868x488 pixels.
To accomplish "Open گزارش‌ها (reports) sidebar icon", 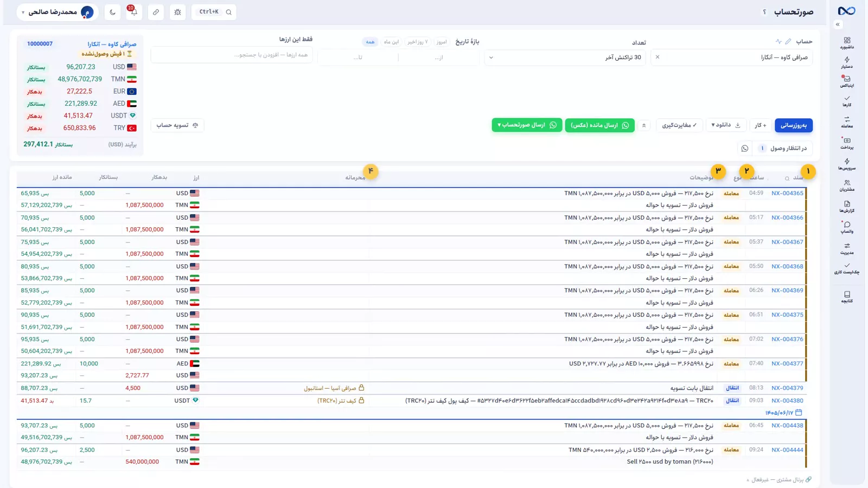I will [x=847, y=207].
